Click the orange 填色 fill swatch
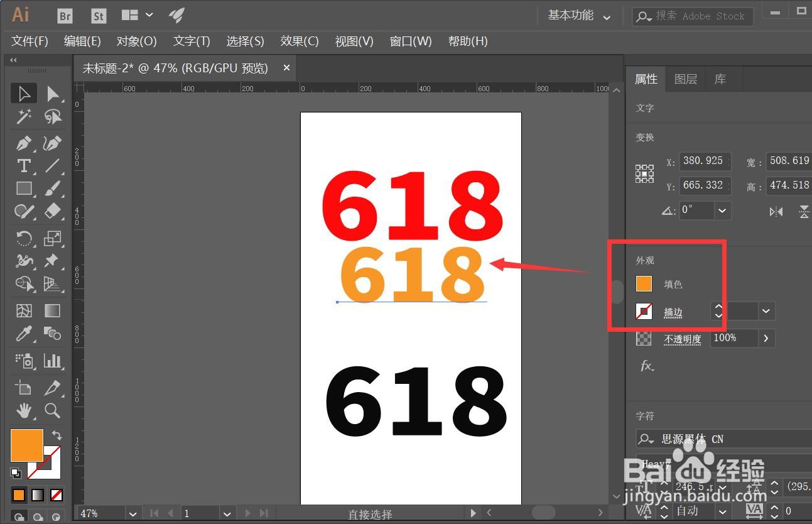 click(x=644, y=283)
